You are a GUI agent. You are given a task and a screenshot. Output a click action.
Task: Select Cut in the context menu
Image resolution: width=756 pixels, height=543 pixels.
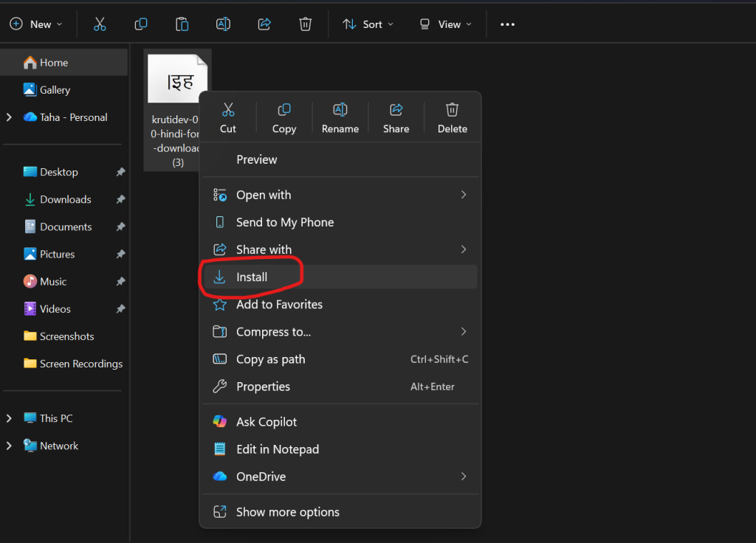228,117
